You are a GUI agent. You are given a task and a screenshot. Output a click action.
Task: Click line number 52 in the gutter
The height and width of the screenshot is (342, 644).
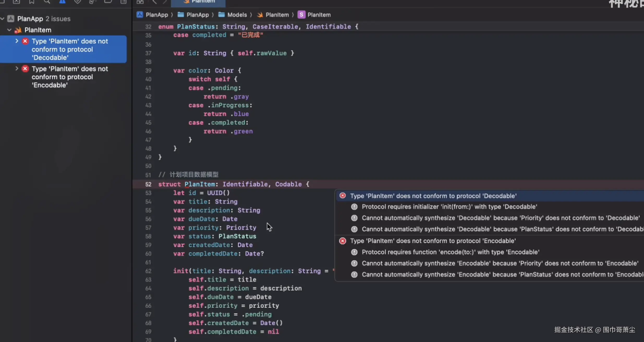pyautogui.click(x=148, y=184)
